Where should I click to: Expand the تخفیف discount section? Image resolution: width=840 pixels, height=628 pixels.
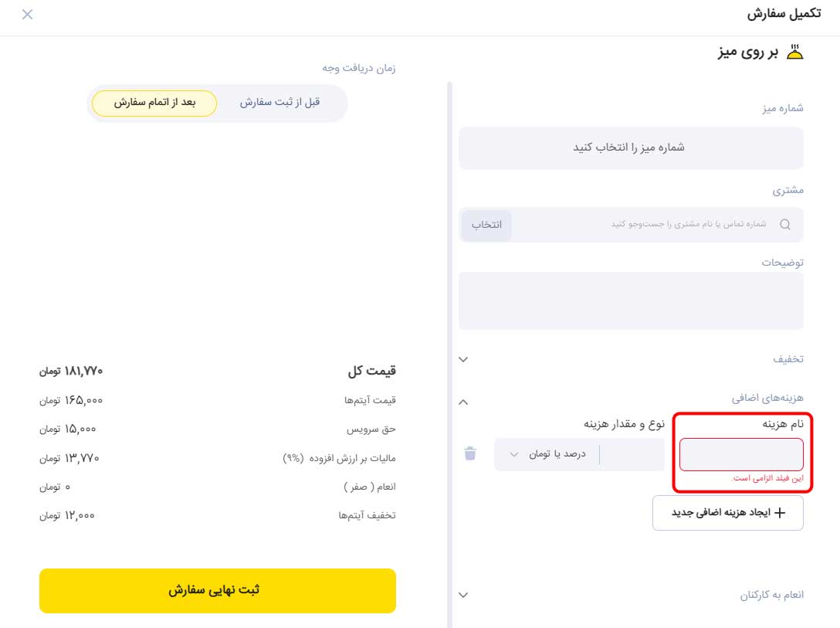[x=463, y=359]
